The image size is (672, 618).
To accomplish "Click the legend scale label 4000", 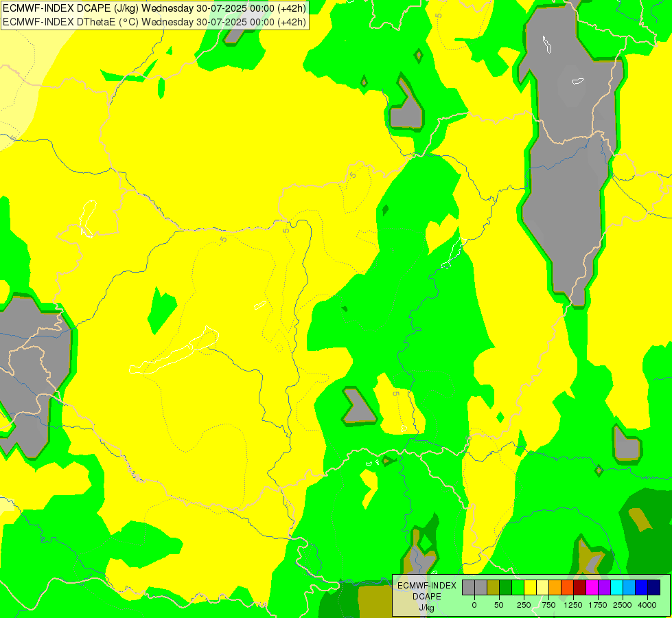I will 647,605.
